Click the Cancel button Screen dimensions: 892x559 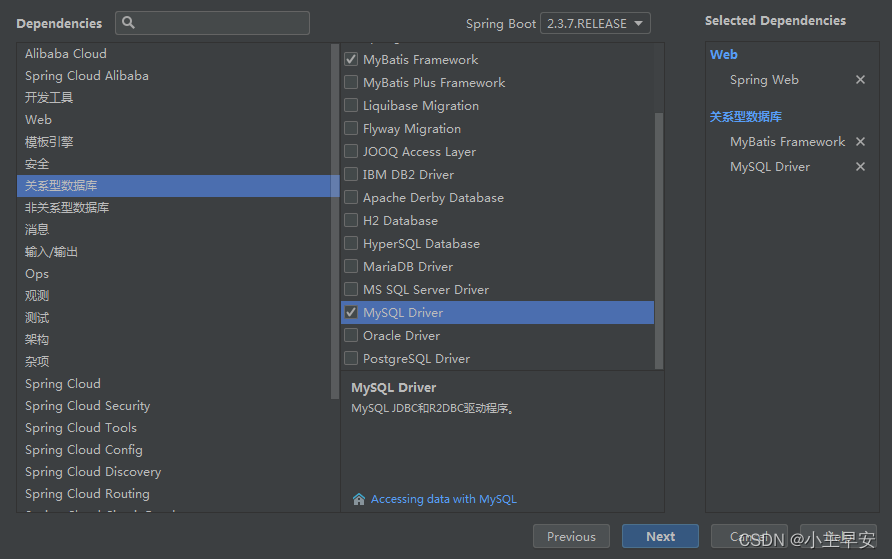pyautogui.click(x=749, y=536)
